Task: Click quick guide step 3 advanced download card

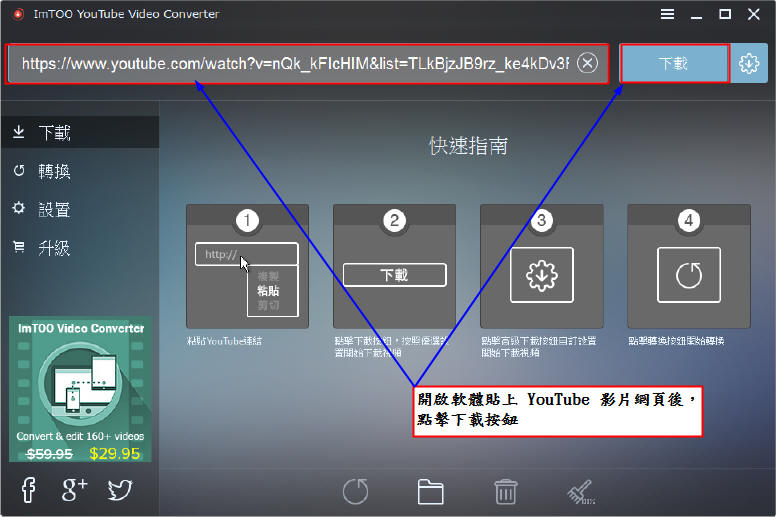Action: tap(541, 265)
